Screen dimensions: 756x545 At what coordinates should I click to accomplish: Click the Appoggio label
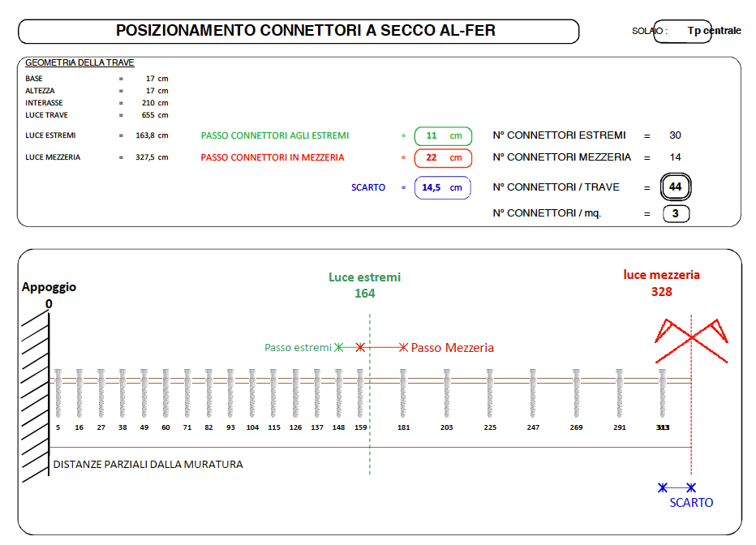click(x=49, y=287)
